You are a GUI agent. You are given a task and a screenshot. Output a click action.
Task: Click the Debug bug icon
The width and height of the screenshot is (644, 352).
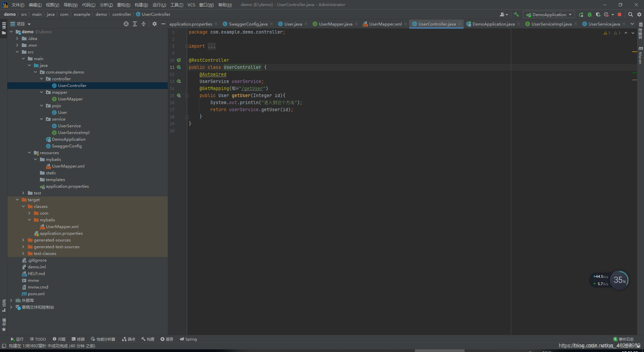click(590, 14)
